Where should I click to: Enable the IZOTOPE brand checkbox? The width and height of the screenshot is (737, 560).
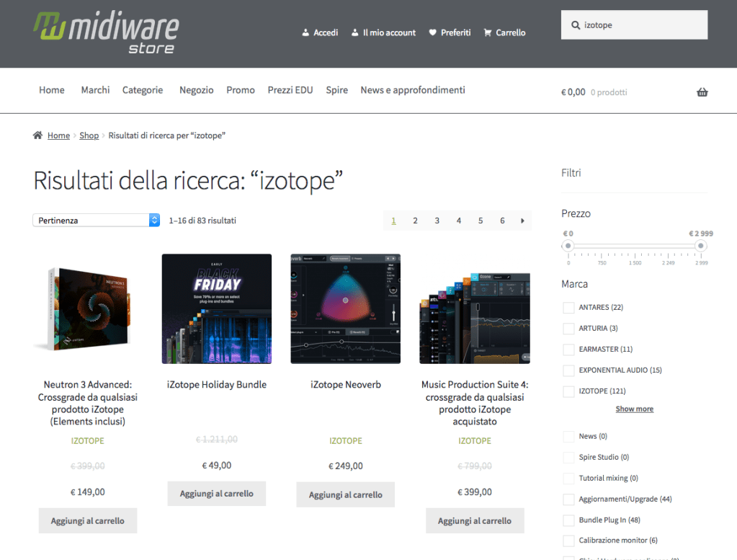pyautogui.click(x=568, y=391)
